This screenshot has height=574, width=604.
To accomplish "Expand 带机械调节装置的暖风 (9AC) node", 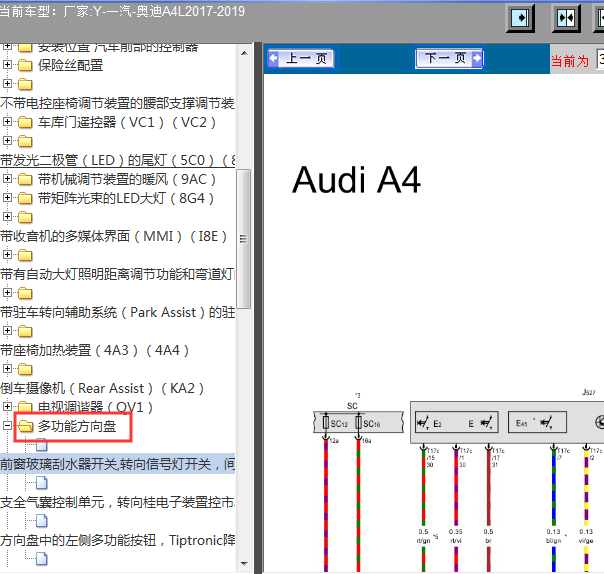I will 7,179.
